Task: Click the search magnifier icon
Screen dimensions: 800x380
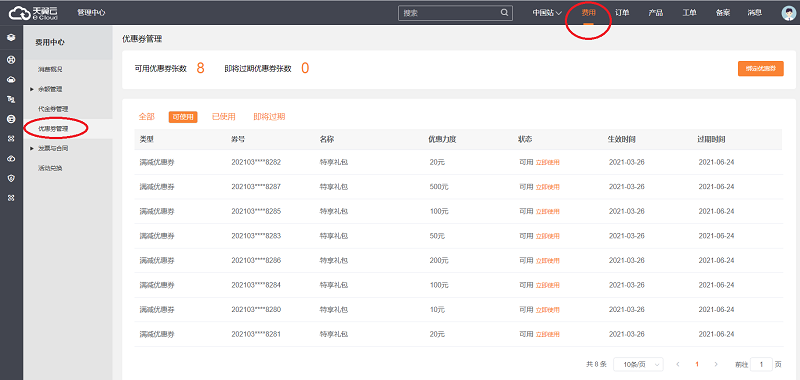Action: 504,13
